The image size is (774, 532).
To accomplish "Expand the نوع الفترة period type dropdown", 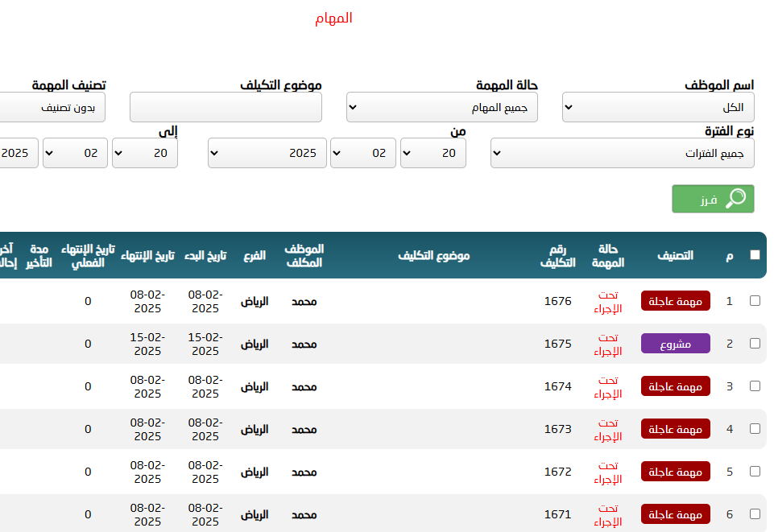I will tap(623, 153).
